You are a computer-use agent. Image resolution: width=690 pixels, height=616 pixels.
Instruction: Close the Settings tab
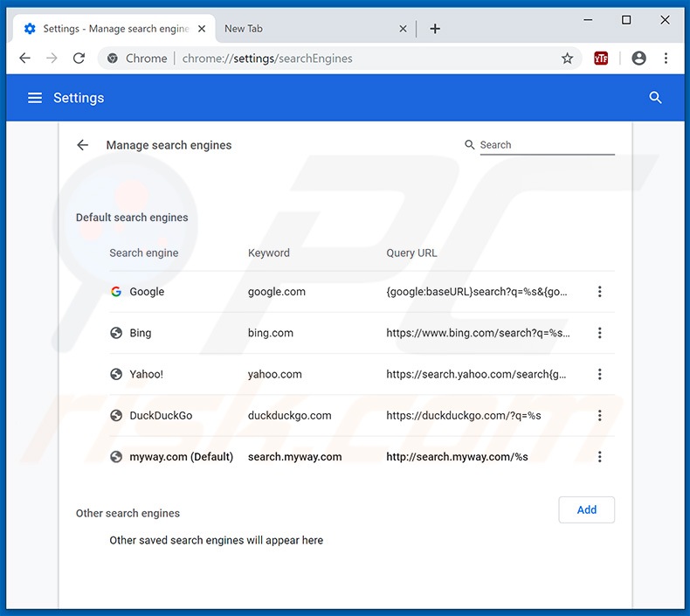[202, 29]
